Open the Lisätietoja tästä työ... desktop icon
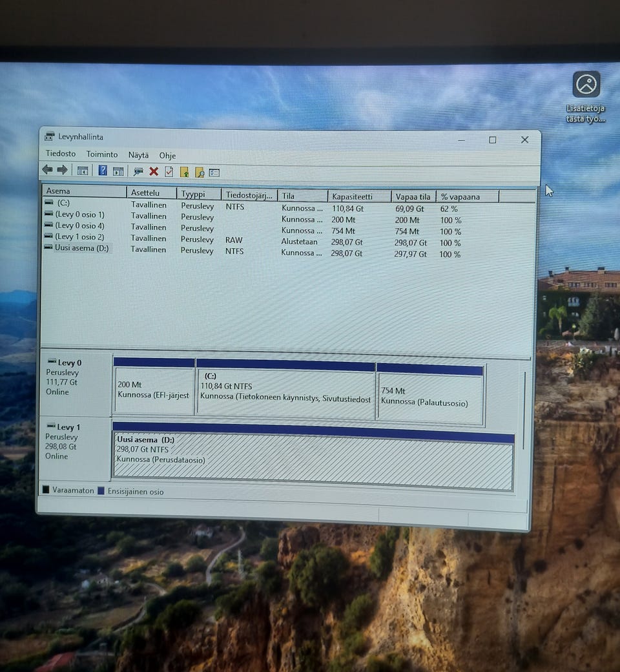 tap(586, 98)
